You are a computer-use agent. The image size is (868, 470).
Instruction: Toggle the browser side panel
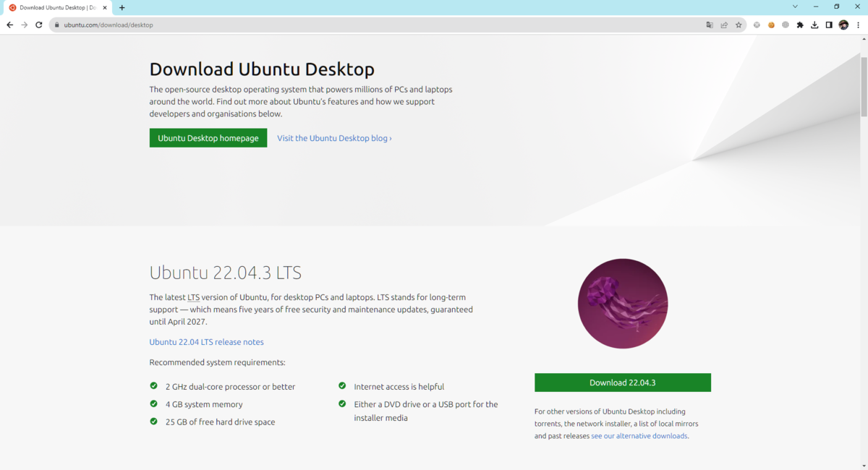point(829,25)
